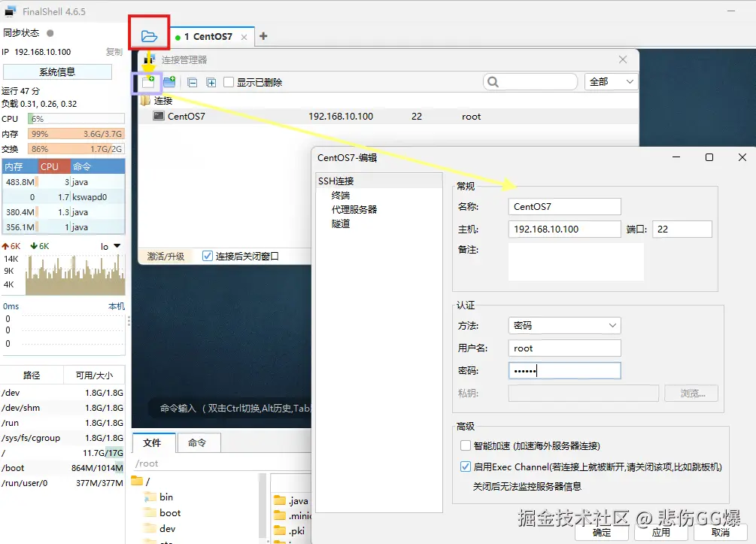Disable the Exec Channel checkbox
Screen dimensions: 756x544
466,467
